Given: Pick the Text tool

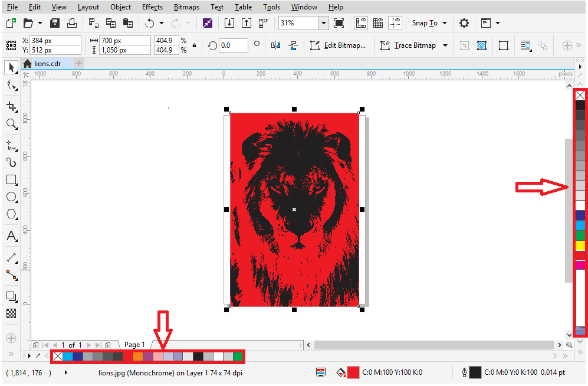Looking at the screenshot, I should pos(11,236).
